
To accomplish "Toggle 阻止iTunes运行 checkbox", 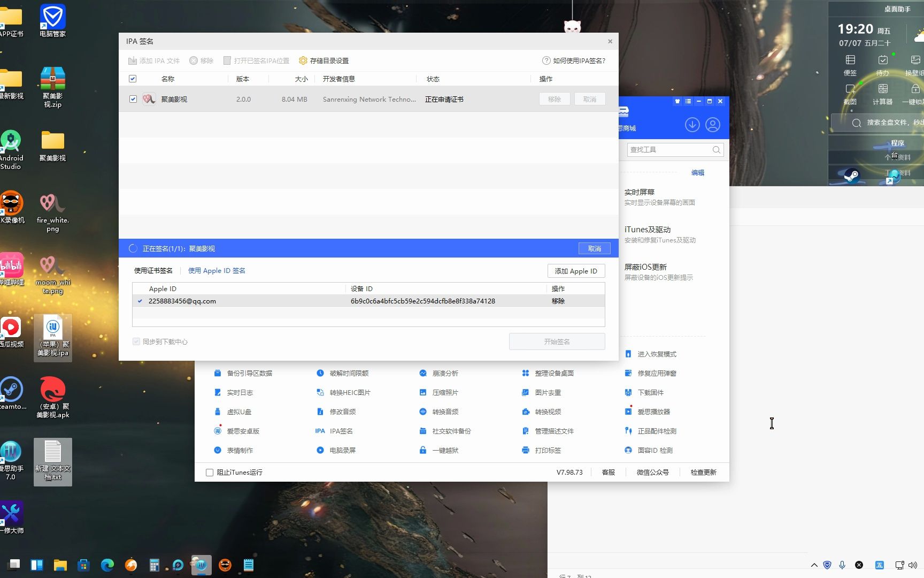I will 210,473.
